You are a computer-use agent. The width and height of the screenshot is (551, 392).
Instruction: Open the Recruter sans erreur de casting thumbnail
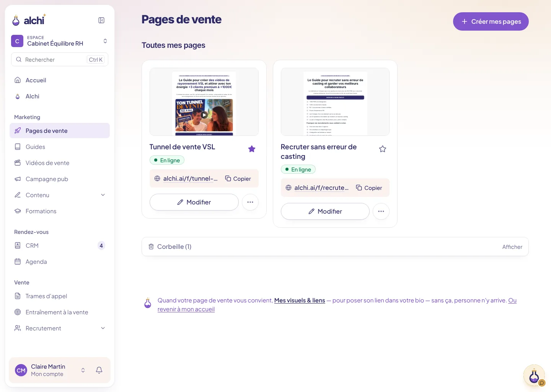tap(335, 102)
